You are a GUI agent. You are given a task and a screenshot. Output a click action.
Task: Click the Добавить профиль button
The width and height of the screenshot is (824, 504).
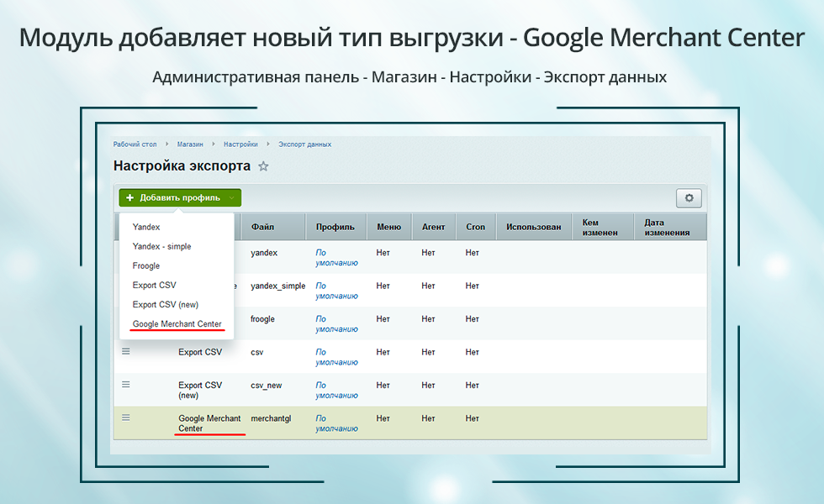[x=173, y=198]
